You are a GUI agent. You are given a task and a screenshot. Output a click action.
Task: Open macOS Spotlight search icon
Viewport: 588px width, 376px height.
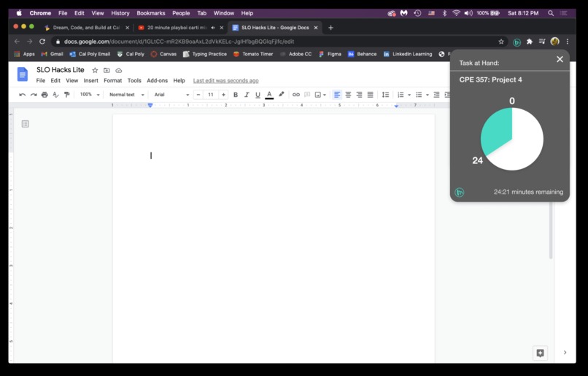[x=551, y=13]
